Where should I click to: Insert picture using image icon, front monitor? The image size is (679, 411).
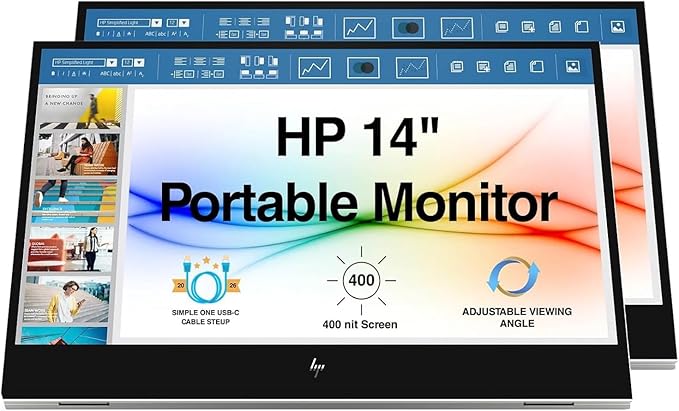click(573, 67)
